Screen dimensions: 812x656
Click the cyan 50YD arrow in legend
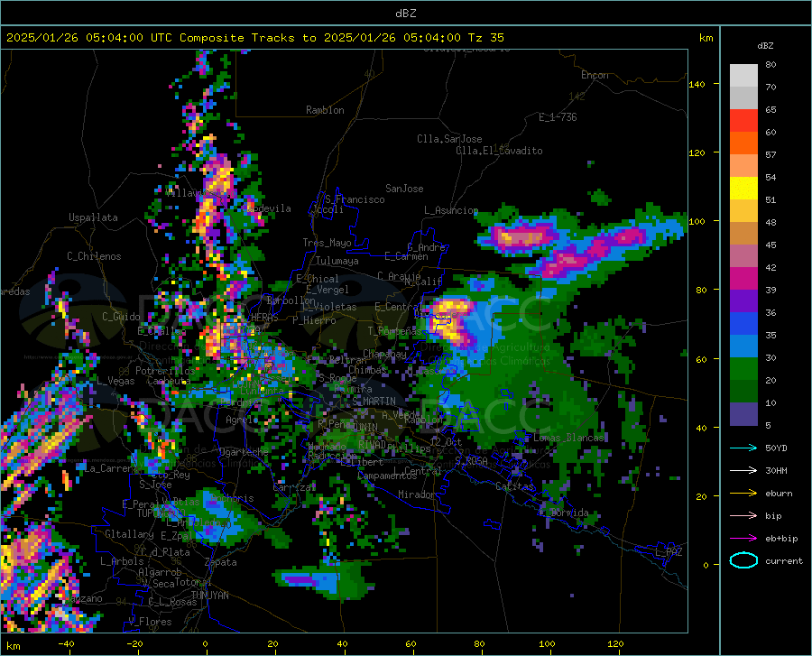tap(743, 448)
